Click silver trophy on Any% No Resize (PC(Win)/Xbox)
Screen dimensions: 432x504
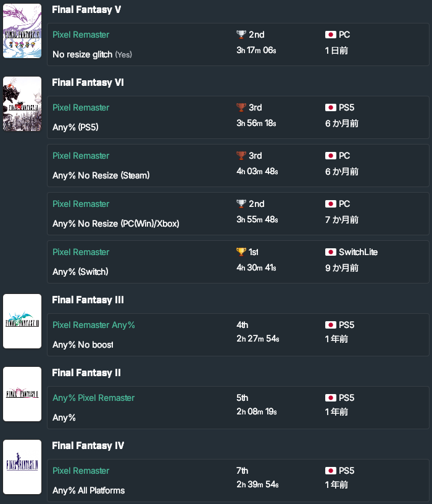pyautogui.click(x=241, y=204)
